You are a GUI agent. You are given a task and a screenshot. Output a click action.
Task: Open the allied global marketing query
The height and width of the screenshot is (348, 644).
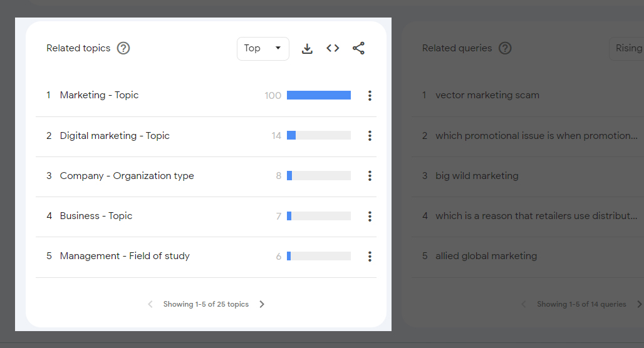tap(486, 256)
